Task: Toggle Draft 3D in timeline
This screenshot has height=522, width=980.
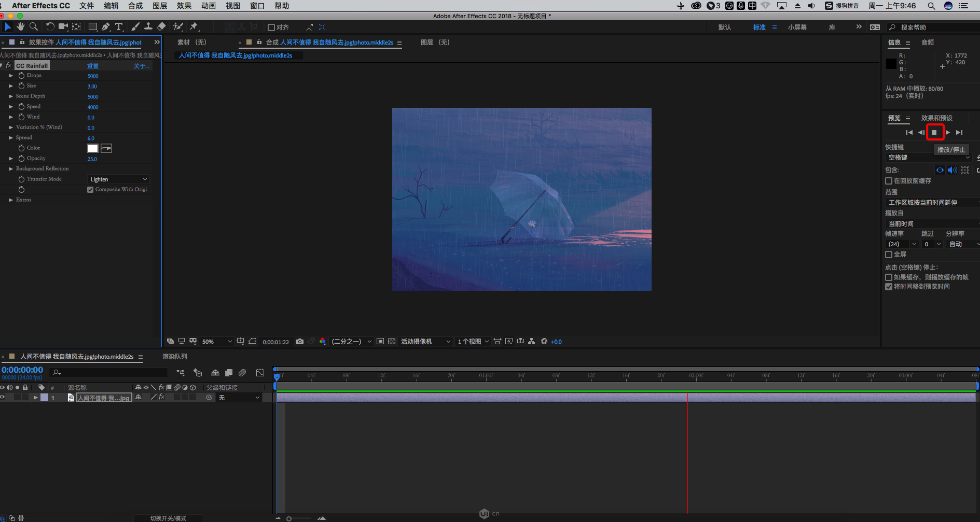Action: point(198,373)
